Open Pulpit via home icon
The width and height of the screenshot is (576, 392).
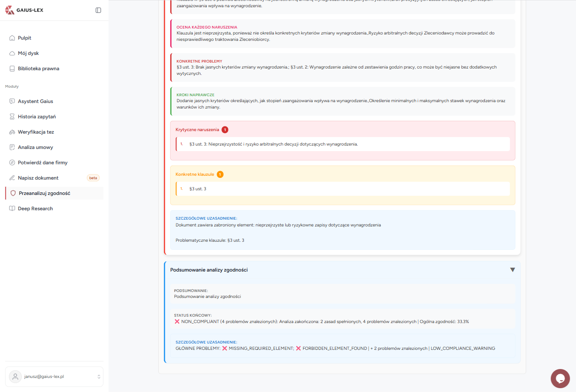pyautogui.click(x=12, y=38)
